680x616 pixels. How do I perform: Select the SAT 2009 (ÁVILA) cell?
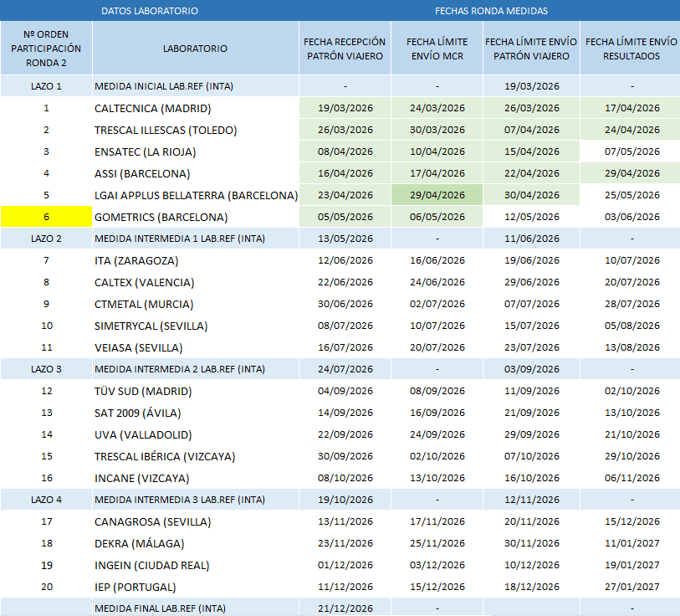(195, 413)
